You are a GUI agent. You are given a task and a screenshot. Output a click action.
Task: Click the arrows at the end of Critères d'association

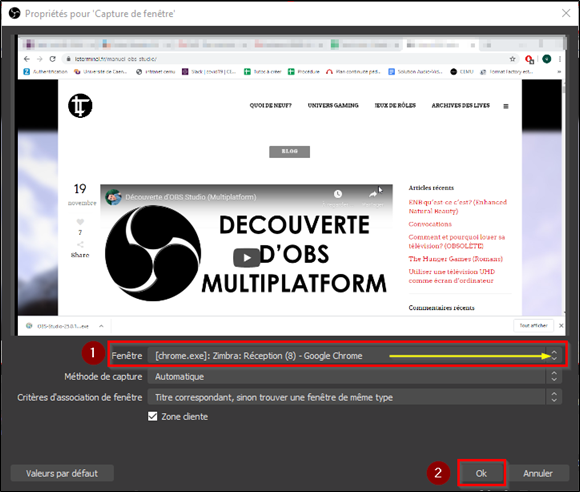(x=554, y=397)
